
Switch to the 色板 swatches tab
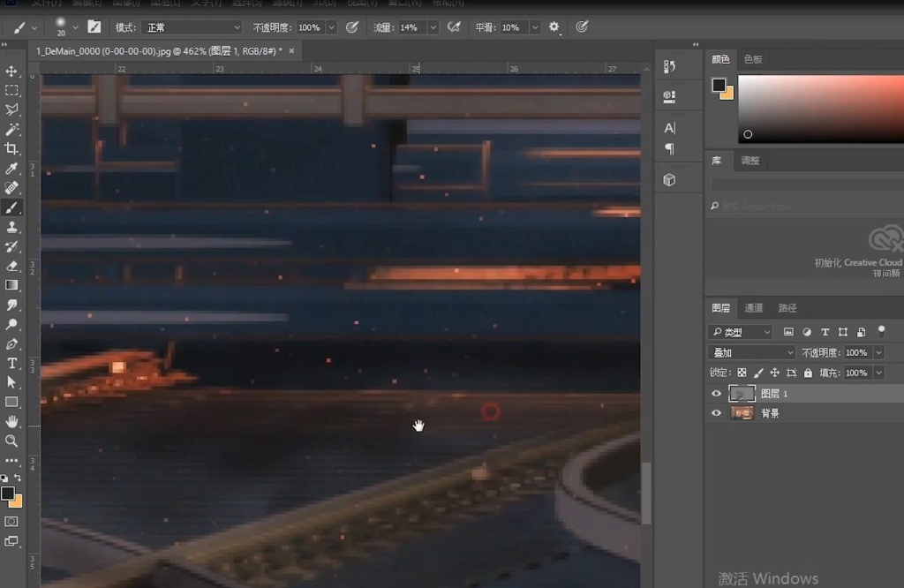pos(753,59)
